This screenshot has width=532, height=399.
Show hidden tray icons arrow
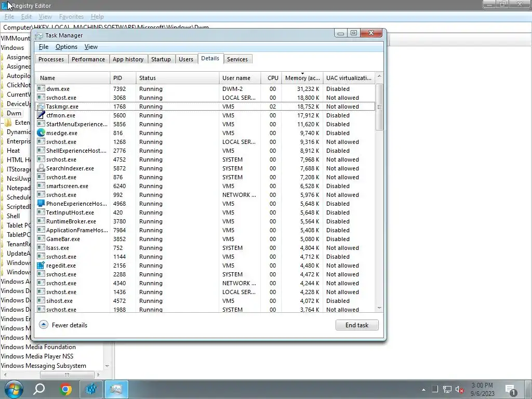[423, 390]
